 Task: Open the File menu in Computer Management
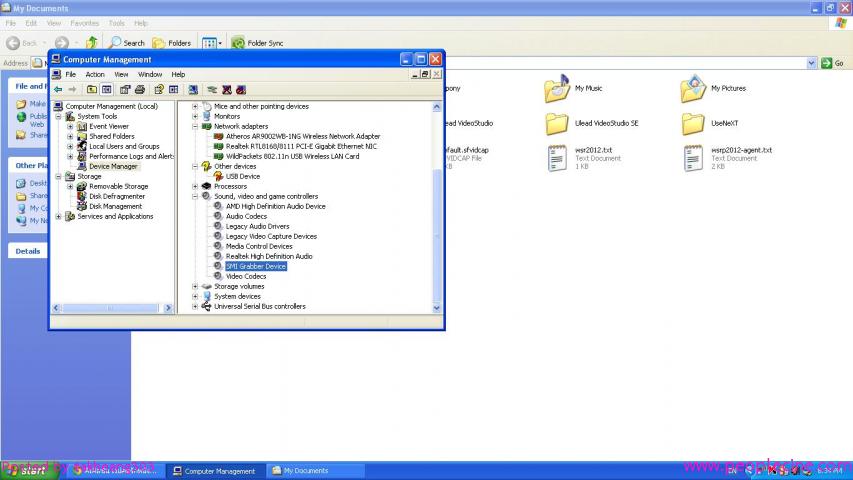(71, 75)
